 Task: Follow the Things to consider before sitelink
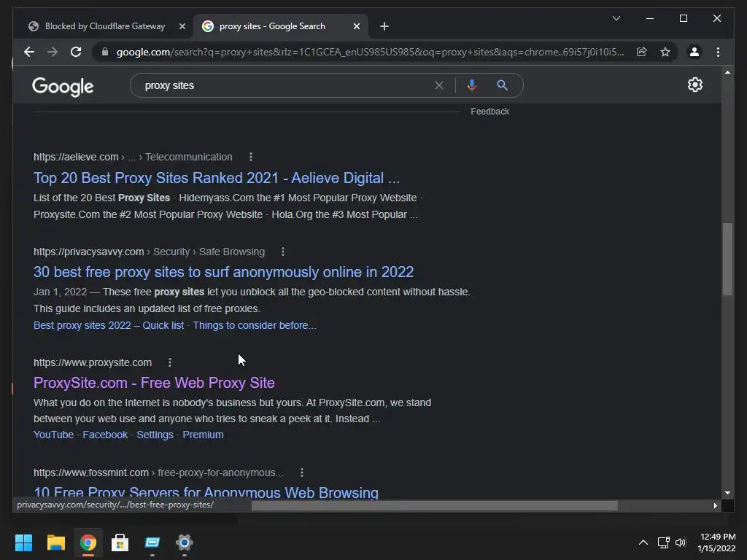point(255,325)
